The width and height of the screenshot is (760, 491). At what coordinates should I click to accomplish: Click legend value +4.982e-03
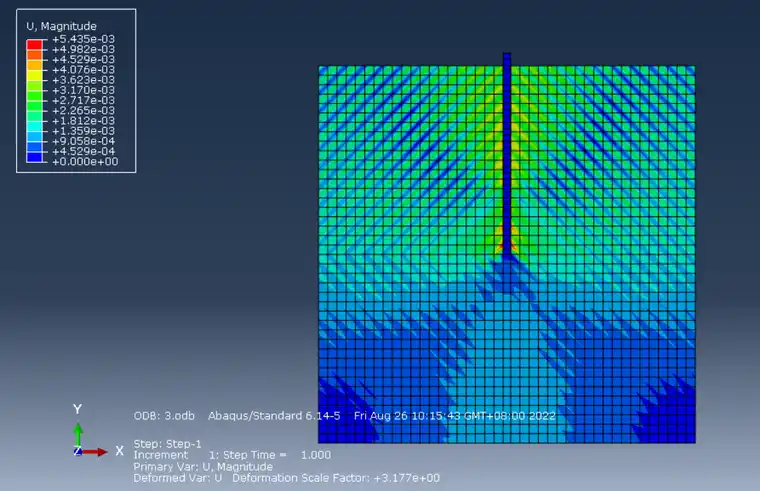[83, 49]
